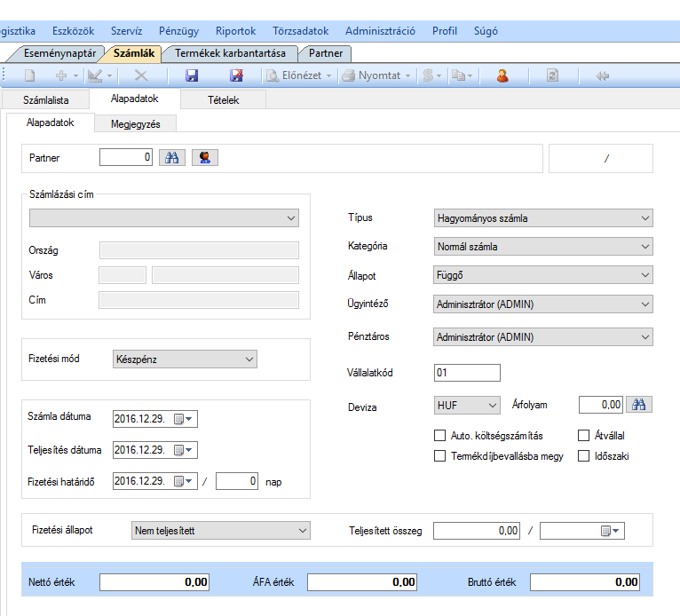680x616 pixels.
Task: Open the Profil menu
Action: coord(445,31)
